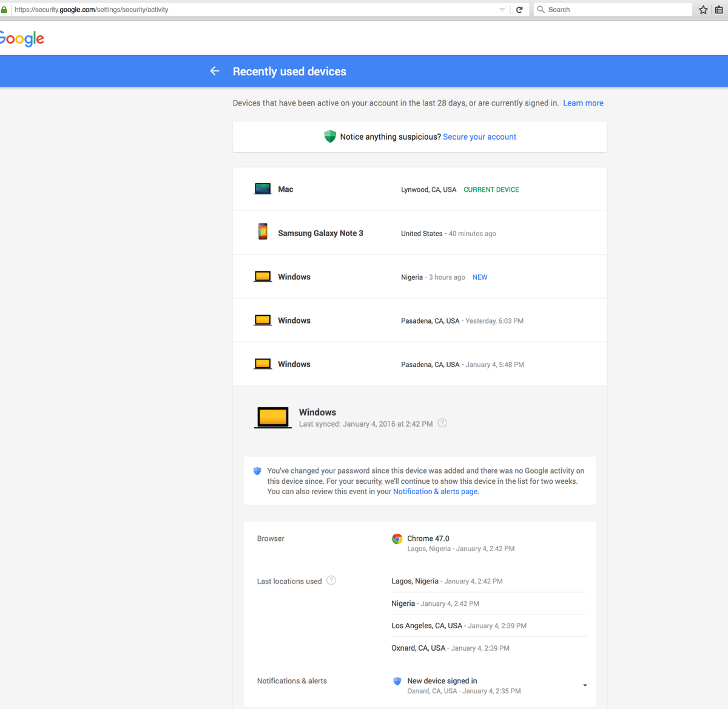Expand the Samsung Galaxy Note 3 row

[420, 233]
